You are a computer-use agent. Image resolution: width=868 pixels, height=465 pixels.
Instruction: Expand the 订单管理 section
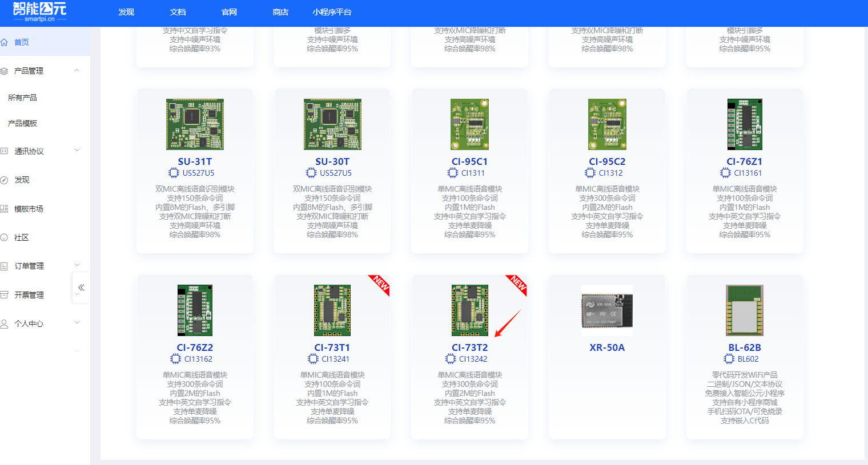[x=77, y=265]
